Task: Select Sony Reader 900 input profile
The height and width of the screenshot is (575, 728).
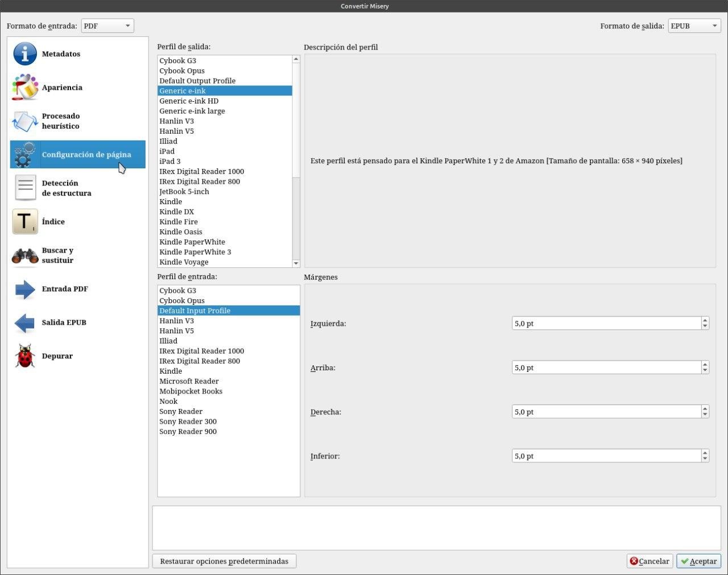Action: click(229, 432)
